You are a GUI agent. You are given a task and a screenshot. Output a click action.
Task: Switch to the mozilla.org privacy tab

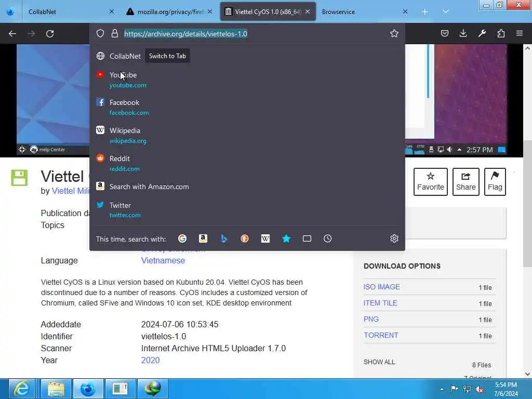169,11
